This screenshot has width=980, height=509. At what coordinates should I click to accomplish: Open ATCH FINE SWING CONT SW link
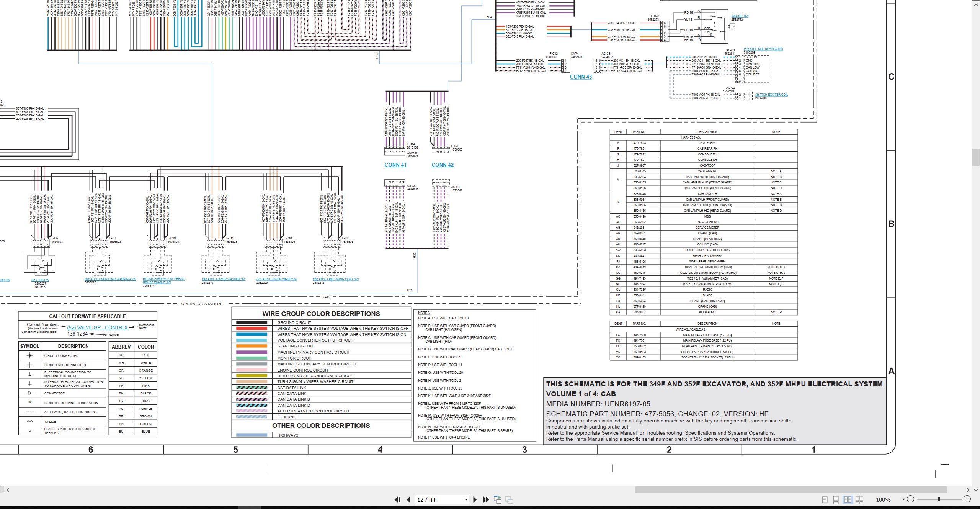point(336,279)
